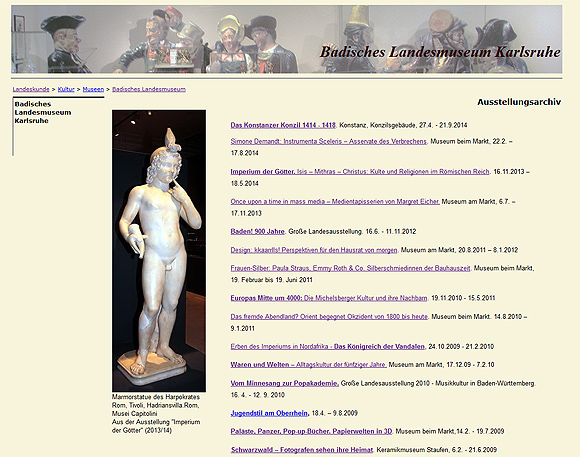
Task: Visit Once upon a time in mass media link
Action: pyautogui.click(x=335, y=202)
